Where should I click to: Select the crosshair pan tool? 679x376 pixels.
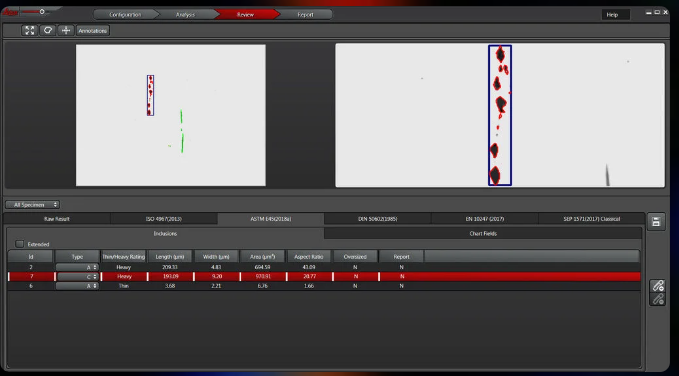point(66,30)
